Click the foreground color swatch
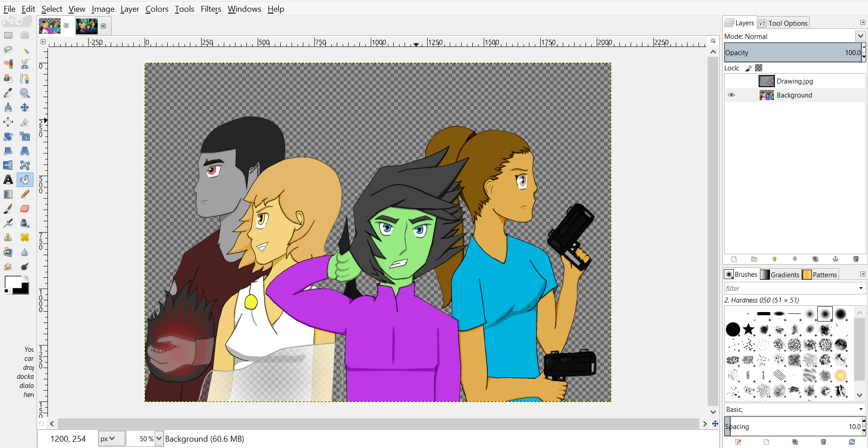 tap(13, 283)
